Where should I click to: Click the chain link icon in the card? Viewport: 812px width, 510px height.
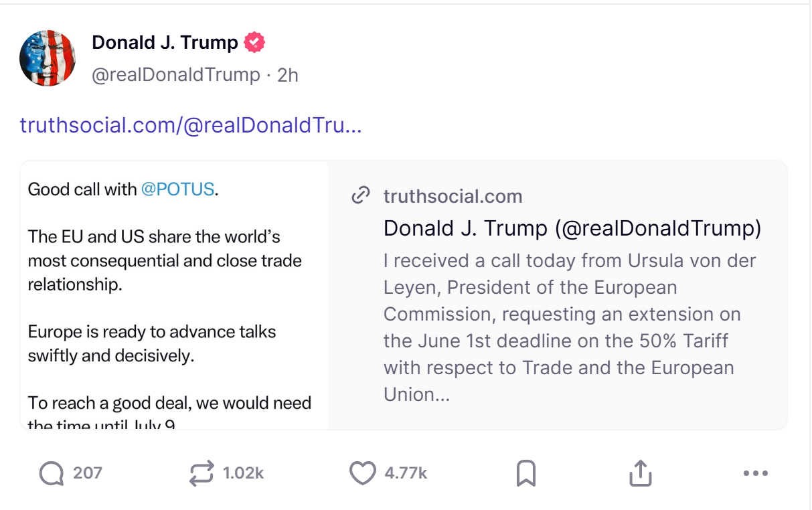click(361, 196)
